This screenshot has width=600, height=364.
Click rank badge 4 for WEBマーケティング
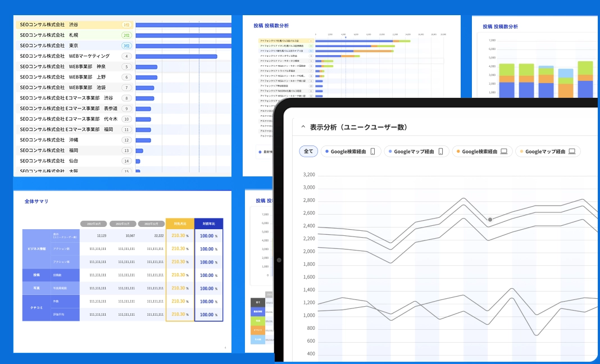coord(126,56)
